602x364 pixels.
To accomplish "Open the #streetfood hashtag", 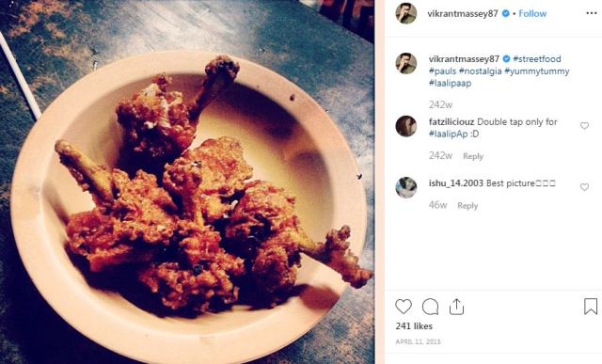I will pos(537,58).
